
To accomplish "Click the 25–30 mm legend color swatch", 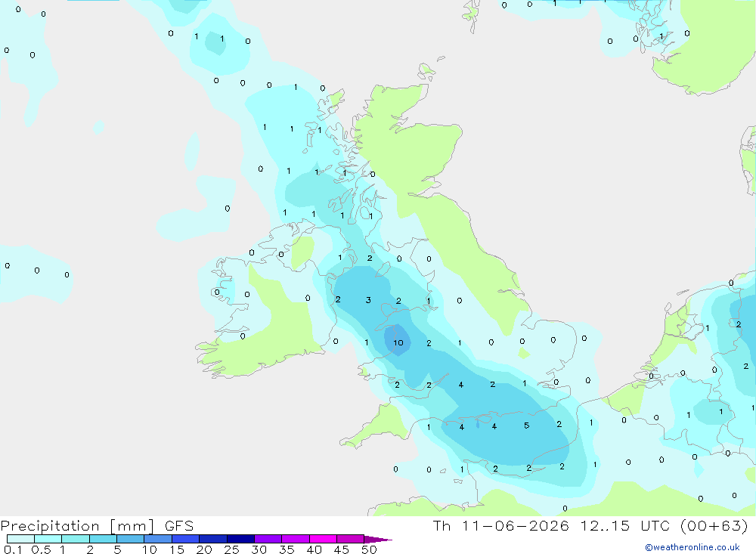I will tap(240, 539).
